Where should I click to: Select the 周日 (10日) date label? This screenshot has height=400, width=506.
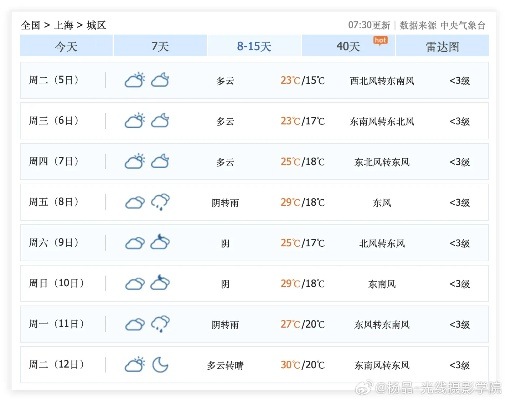click(56, 283)
